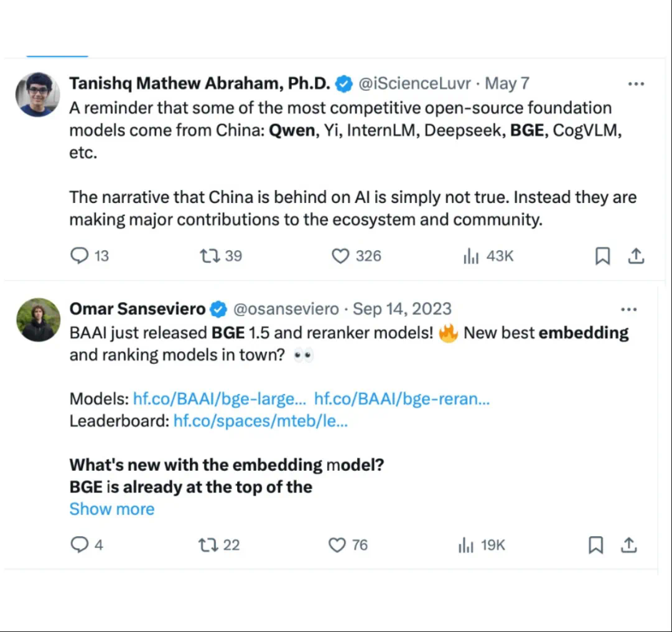Reply to Tanishq Mathew Abraham's tweet

80,256
